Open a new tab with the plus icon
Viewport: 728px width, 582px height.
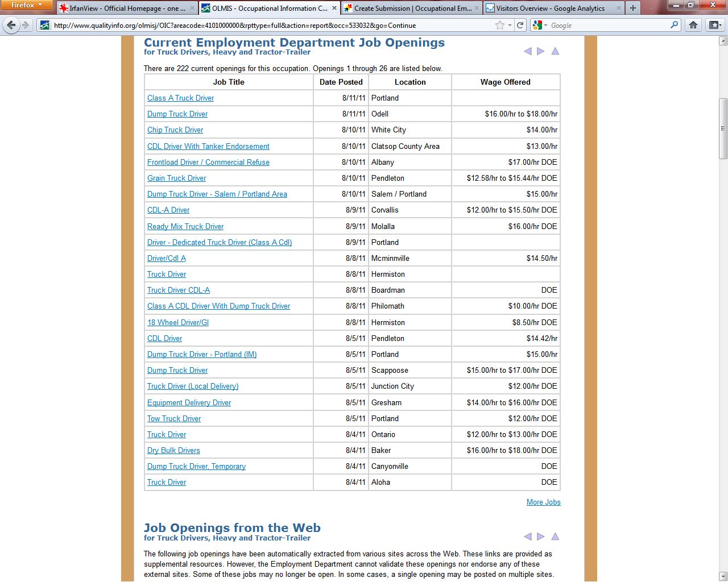632,8
